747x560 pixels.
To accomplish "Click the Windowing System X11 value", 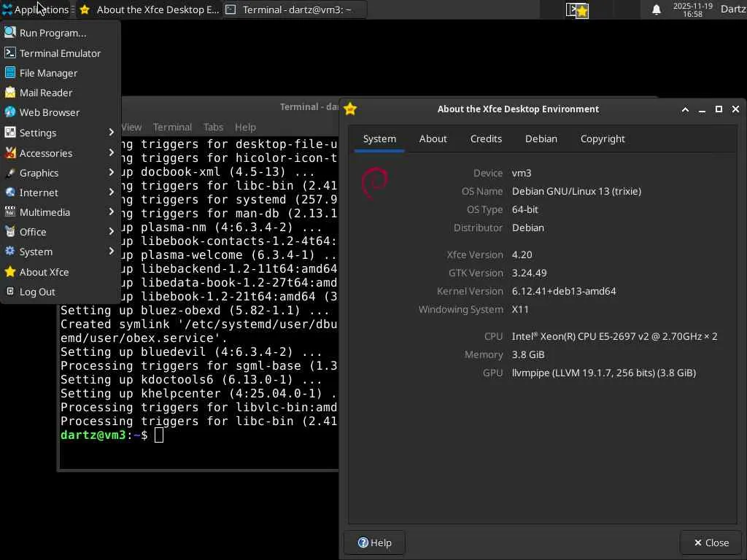I will 519,309.
